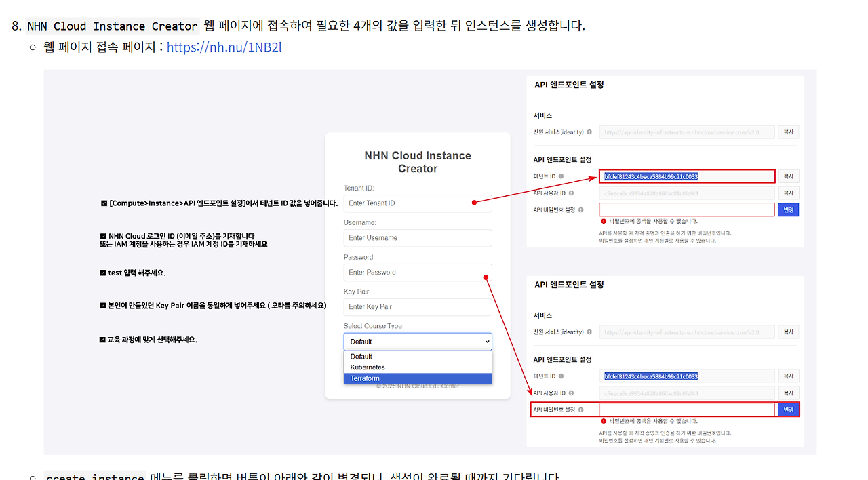The height and width of the screenshot is (480, 868).
Task: Click highlighted 테넌트 ID field in upper panel
Action: [687, 176]
